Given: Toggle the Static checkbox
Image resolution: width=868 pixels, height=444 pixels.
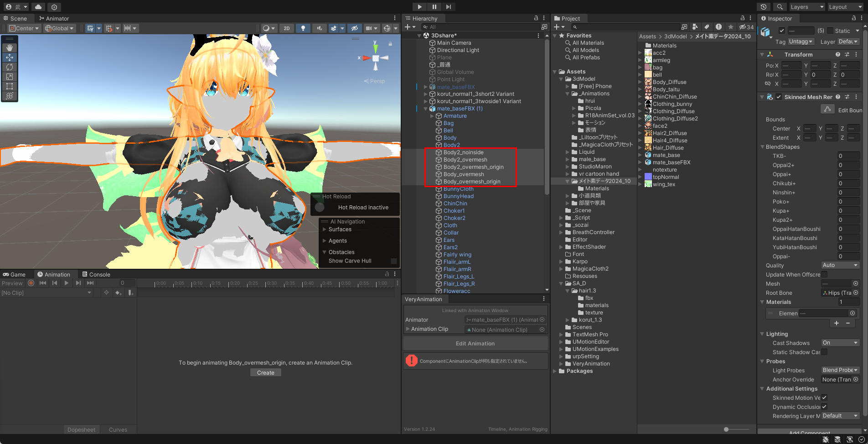Looking at the screenshot, I should [830, 31].
